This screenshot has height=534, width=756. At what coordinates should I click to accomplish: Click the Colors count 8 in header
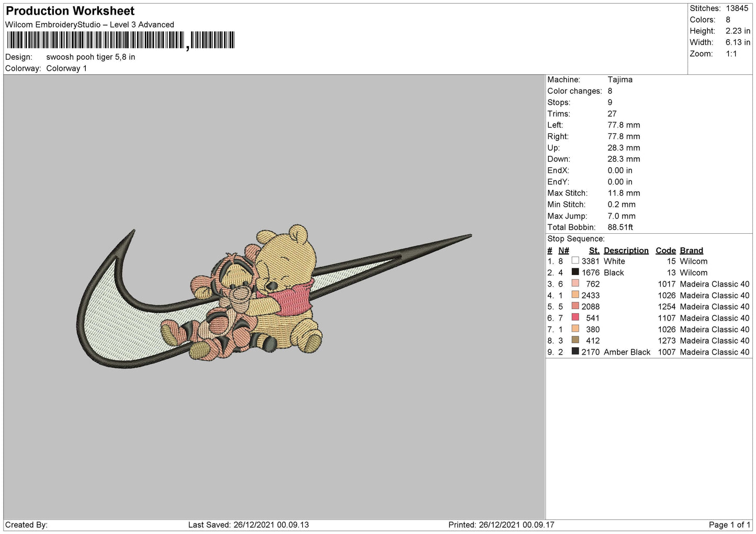point(728,20)
